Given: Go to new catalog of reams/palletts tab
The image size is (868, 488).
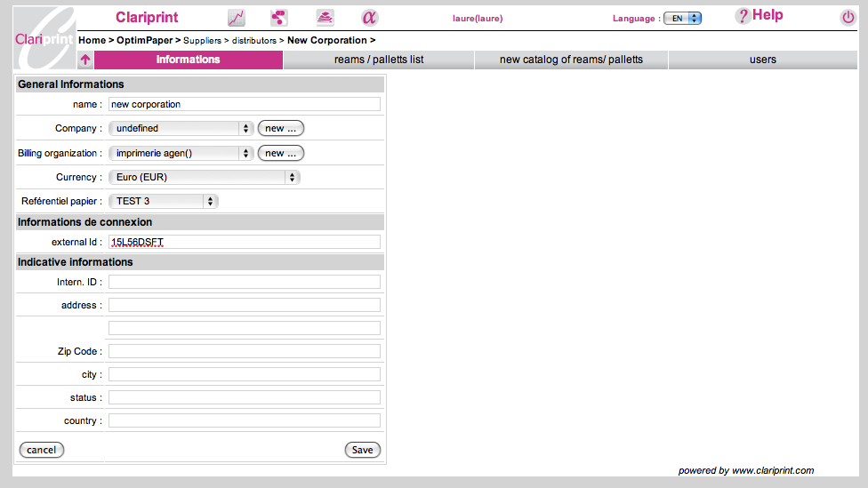Looking at the screenshot, I should pos(571,60).
